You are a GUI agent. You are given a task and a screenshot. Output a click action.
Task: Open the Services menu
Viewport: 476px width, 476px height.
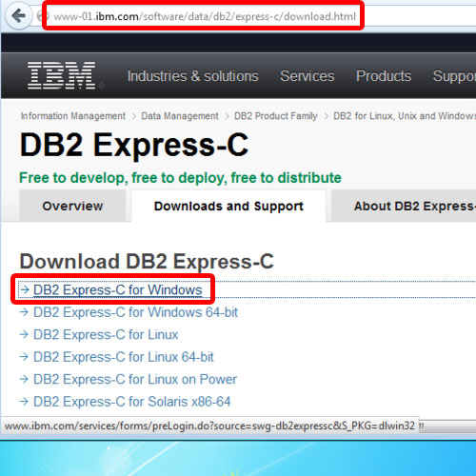point(307,76)
